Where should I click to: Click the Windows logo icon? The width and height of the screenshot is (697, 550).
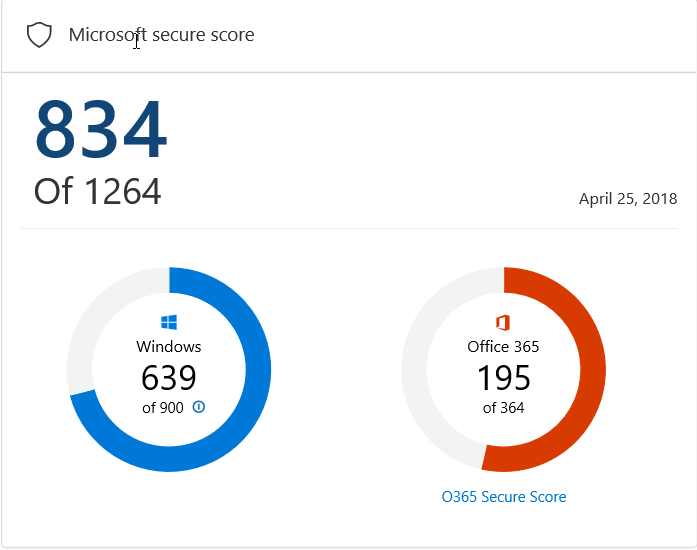click(169, 322)
